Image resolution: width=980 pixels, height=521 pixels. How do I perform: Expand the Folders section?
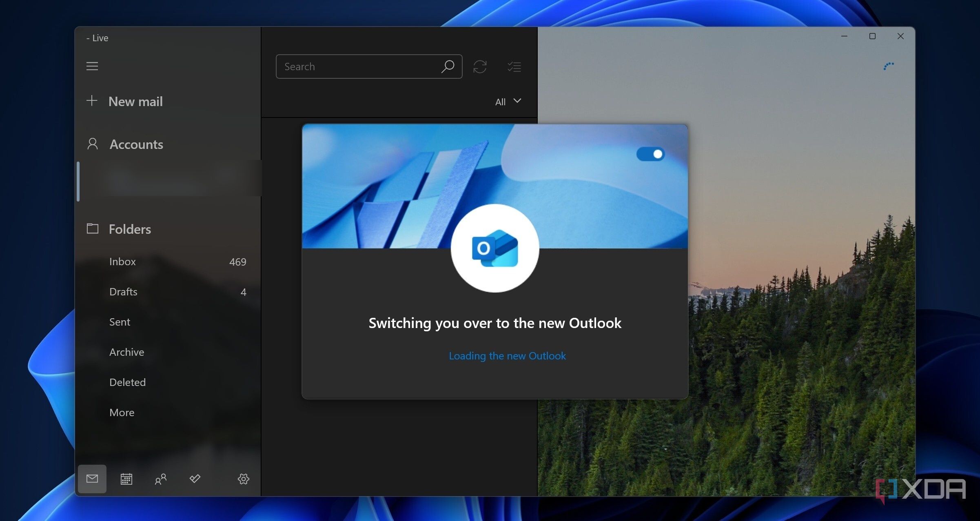tap(130, 229)
